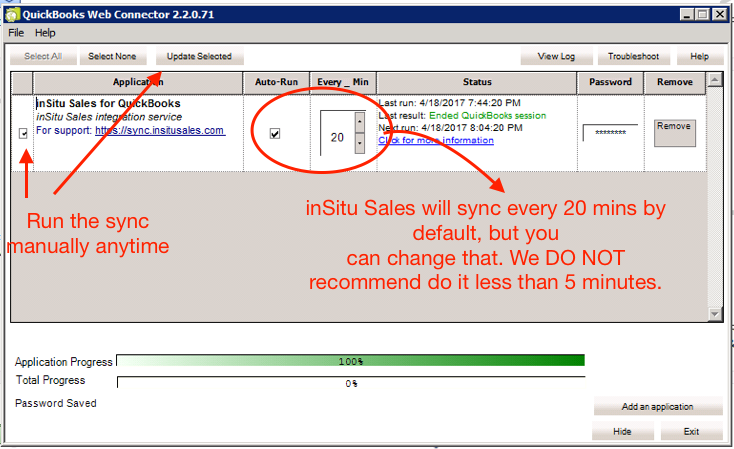Click the link for more status information
734x449 pixels.
[x=435, y=141]
